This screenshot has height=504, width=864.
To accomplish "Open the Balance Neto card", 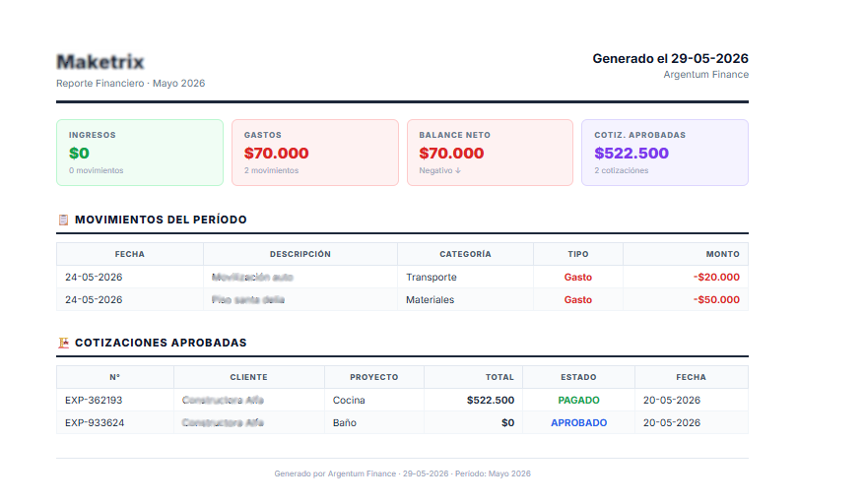I will click(x=490, y=153).
